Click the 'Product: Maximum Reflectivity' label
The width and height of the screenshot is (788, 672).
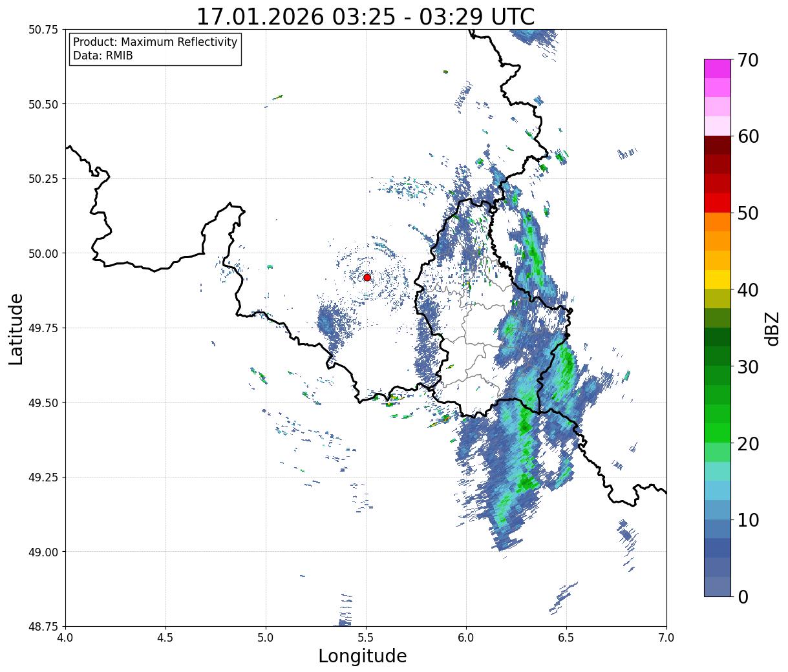coord(155,42)
